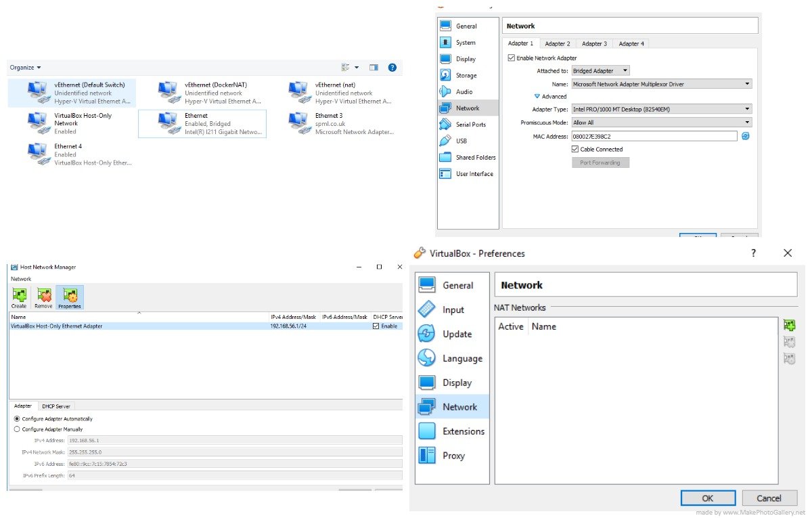Select Configure Adapter Manually radio button

click(x=18, y=429)
